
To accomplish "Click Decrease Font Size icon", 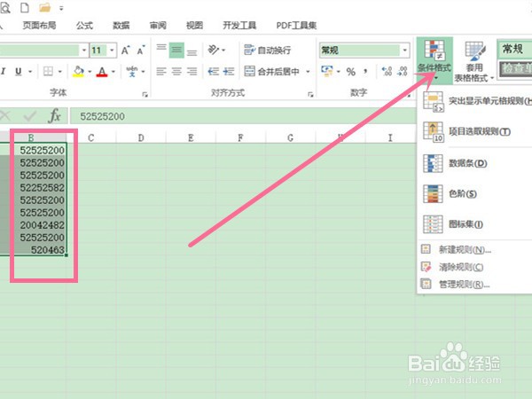I will pyautogui.click(x=140, y=51).
